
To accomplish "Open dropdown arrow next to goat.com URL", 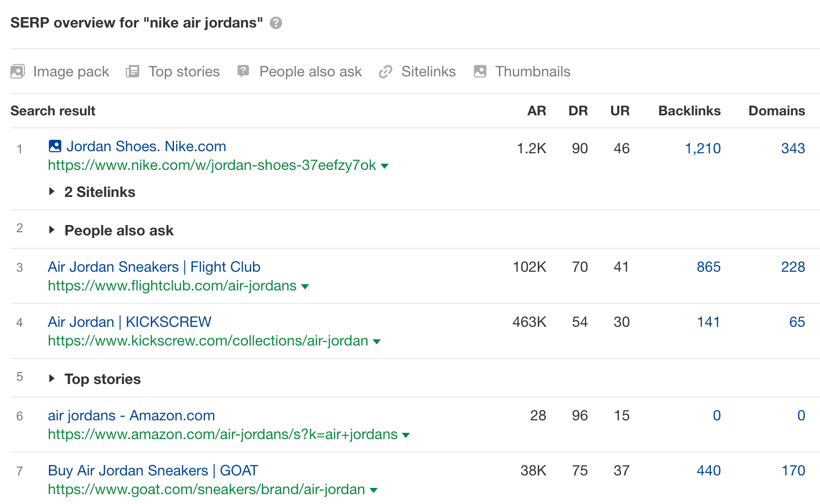I will [x=374, y=490].
